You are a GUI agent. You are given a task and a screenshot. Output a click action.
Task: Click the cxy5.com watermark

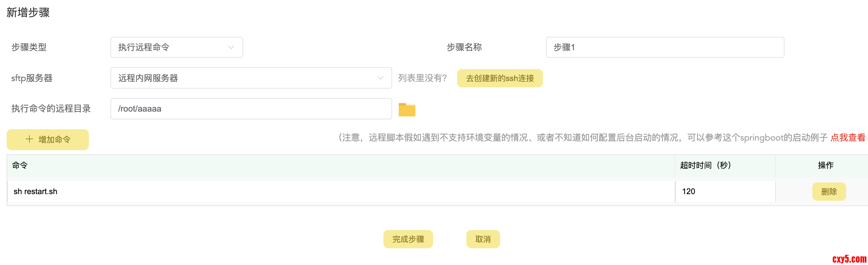pos(849,259)
